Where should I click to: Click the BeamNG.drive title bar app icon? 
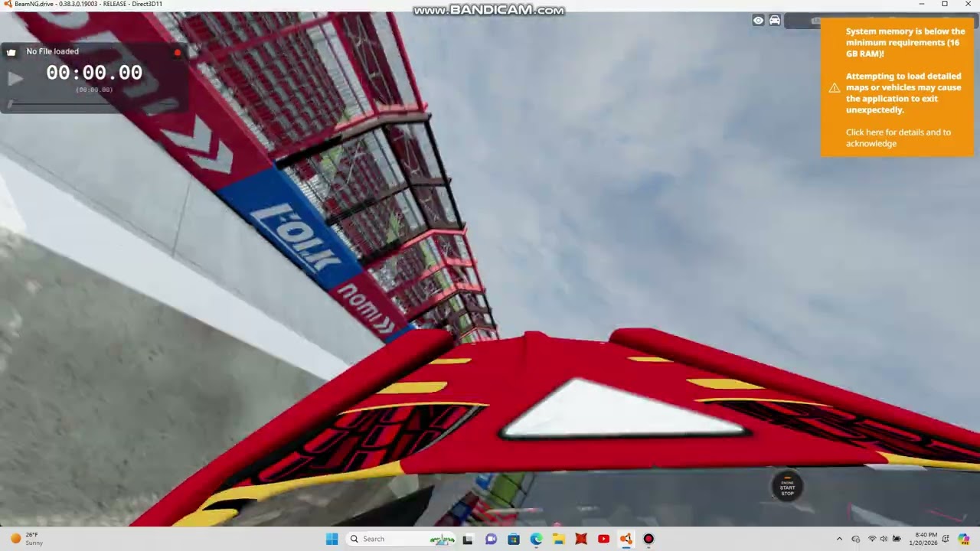pos(7,4)
